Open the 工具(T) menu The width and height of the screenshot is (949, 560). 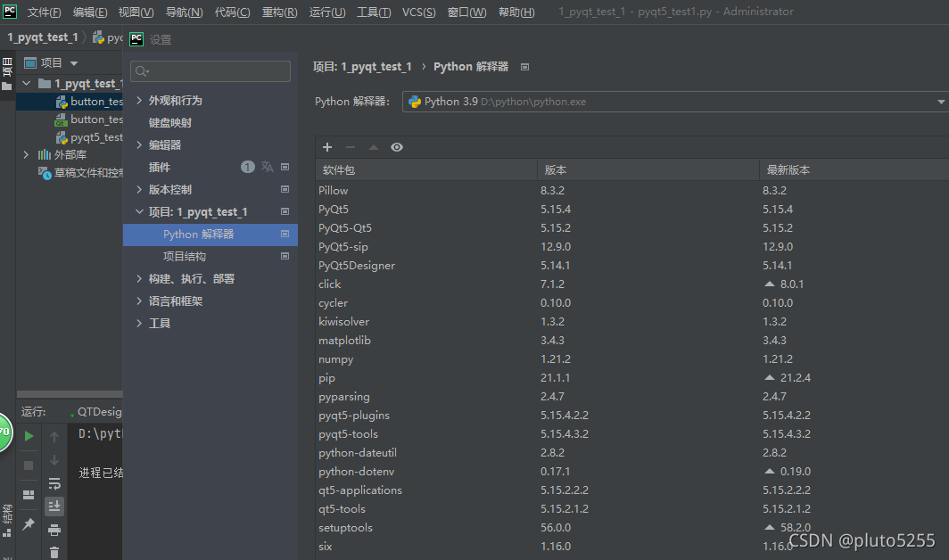(374, 12)
